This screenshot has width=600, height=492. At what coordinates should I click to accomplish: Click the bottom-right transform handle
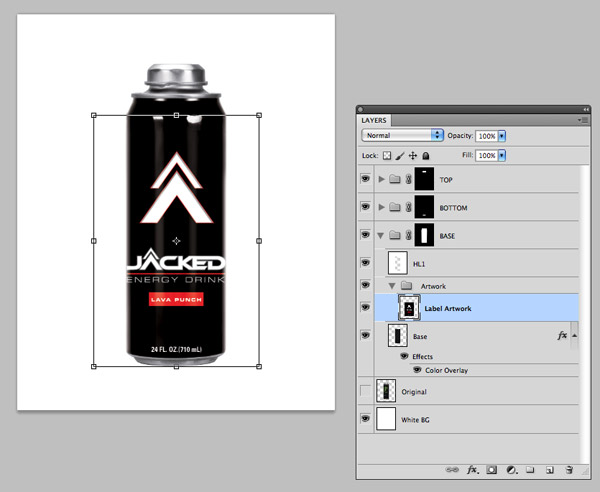[259, 367]
